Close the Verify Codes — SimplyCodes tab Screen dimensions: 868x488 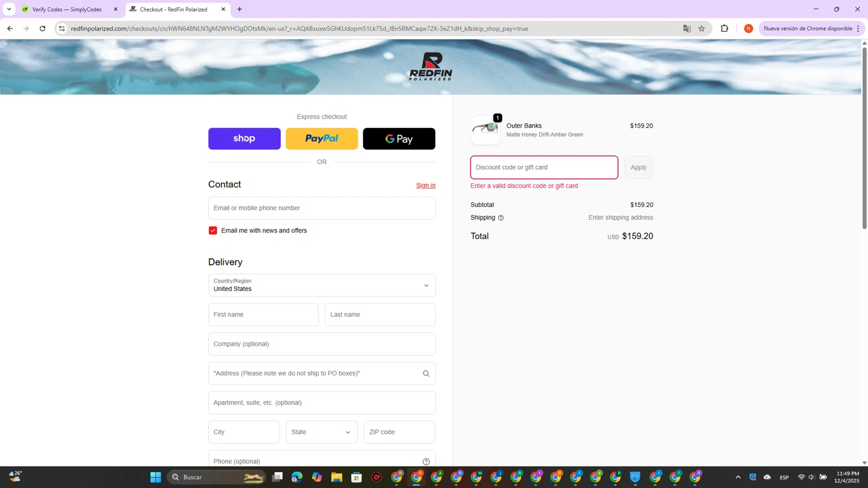coord(116,9)
